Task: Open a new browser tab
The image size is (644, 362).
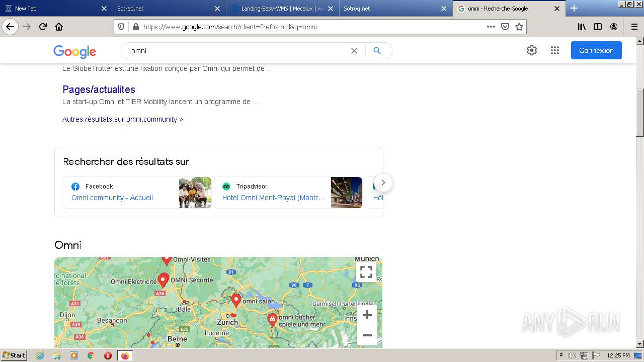Action: pyautogui.click(x=574, y=8)
